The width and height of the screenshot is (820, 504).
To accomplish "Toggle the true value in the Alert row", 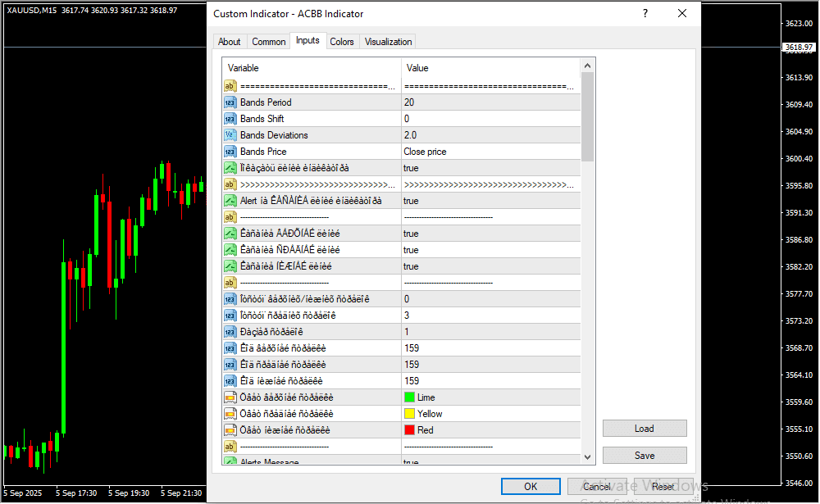I will pos(411,201).
